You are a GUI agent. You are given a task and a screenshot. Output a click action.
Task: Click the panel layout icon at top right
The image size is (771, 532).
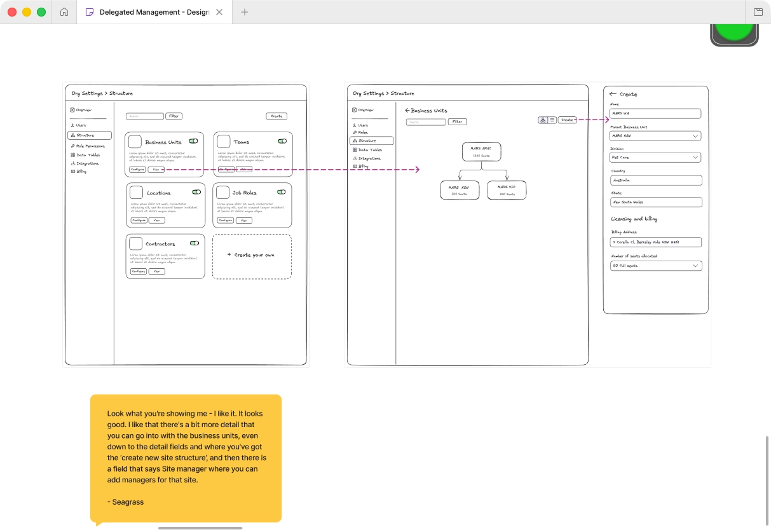click(x=758, y=12)
